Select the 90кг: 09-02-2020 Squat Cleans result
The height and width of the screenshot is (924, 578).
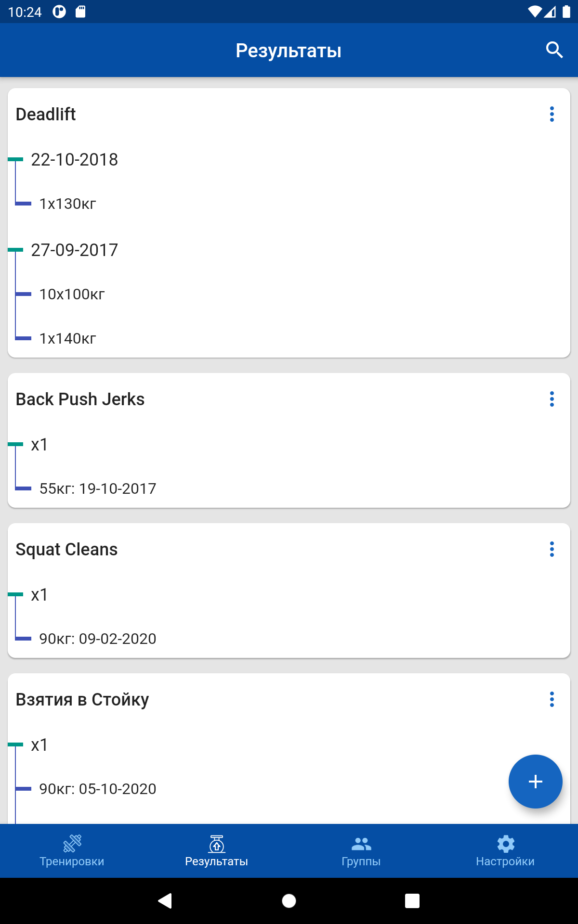[x=98, y=639]
